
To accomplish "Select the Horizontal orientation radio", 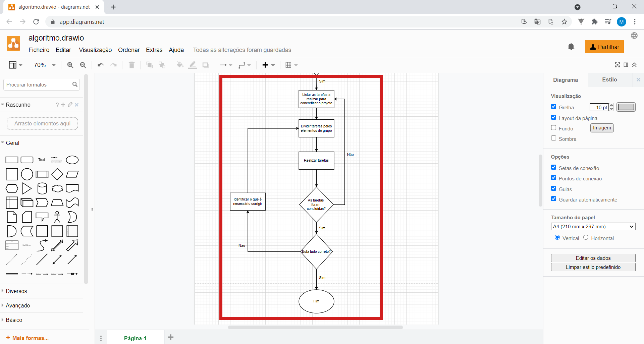I will 586,237.
